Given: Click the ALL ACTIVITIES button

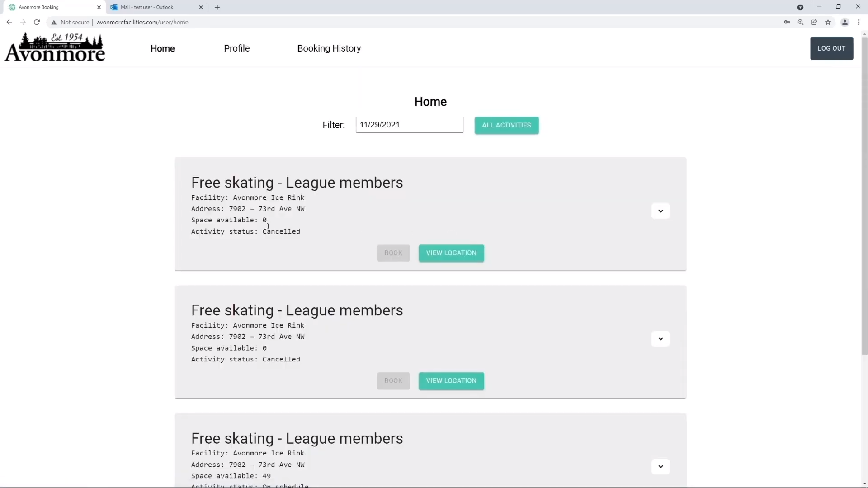Looking at the screenshot, I should 506,125.
